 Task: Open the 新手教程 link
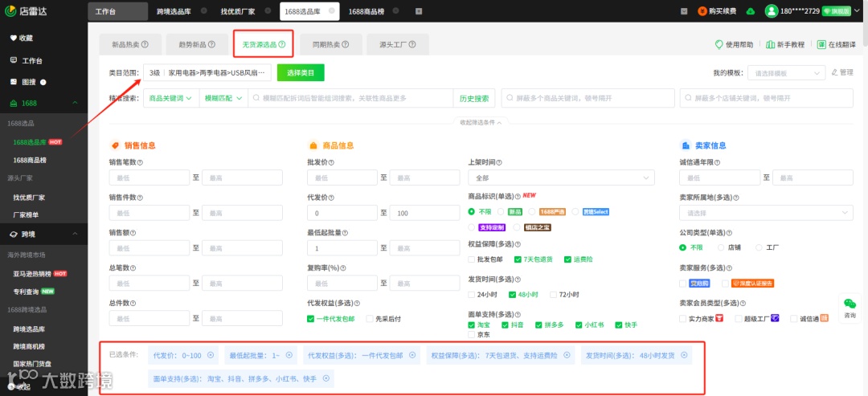coord(785,45)
